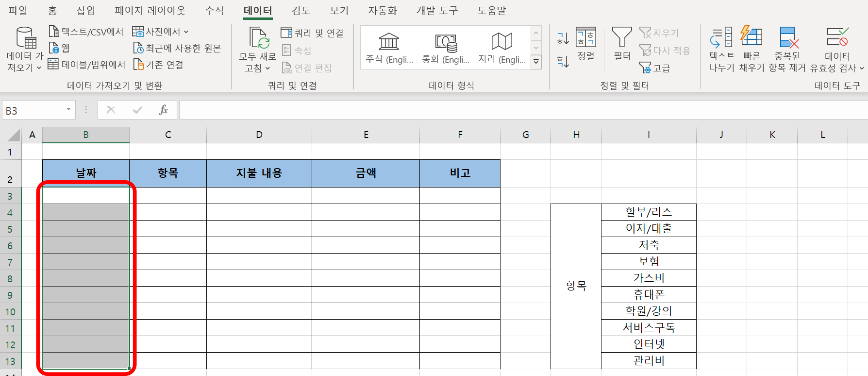The height and width of the screenshot is (376, 868).
Task: Click the Select All corner triangle
Action: pyautogui.click(x=14, y=135)
